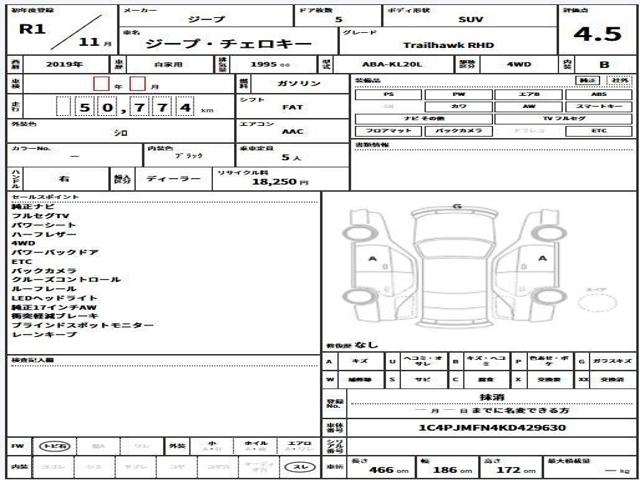Image resolution: width=640 pixels, height=480 pixels.
Task: Click registration status 抹消
Action: (492, 397)
